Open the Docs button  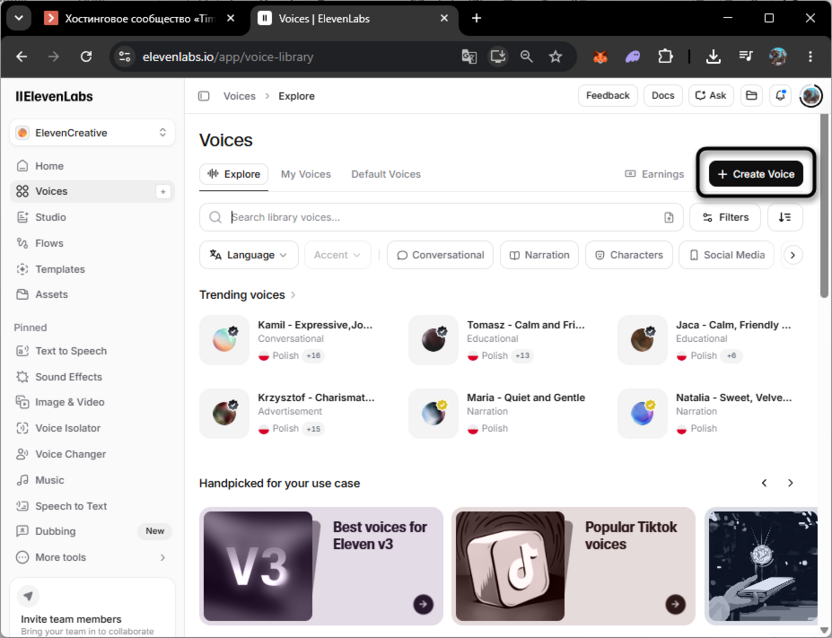tap(663, 96)
